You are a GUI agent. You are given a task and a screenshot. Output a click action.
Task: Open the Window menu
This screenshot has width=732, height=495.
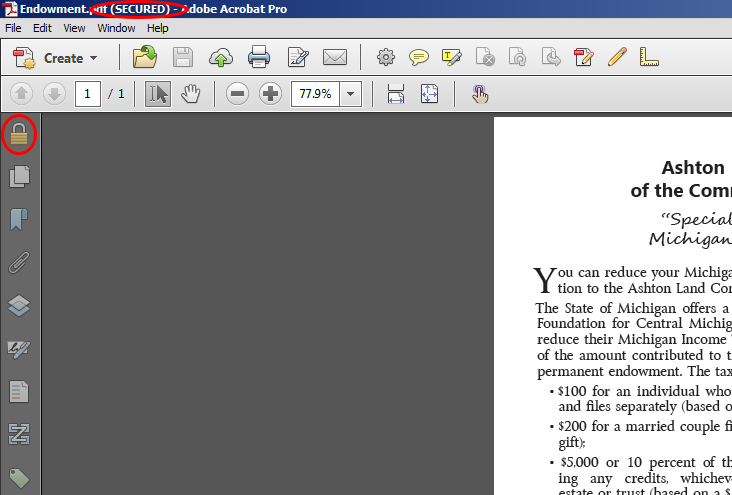click(116, 28)
